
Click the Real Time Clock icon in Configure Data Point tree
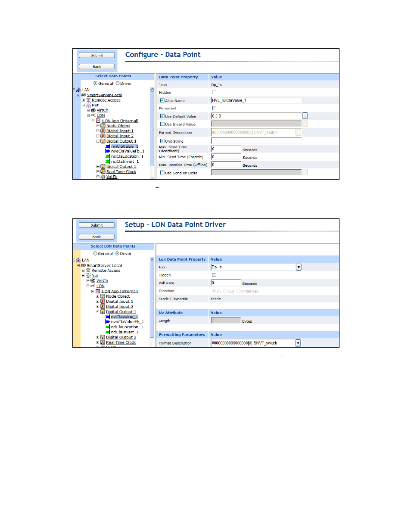(103, 171)
